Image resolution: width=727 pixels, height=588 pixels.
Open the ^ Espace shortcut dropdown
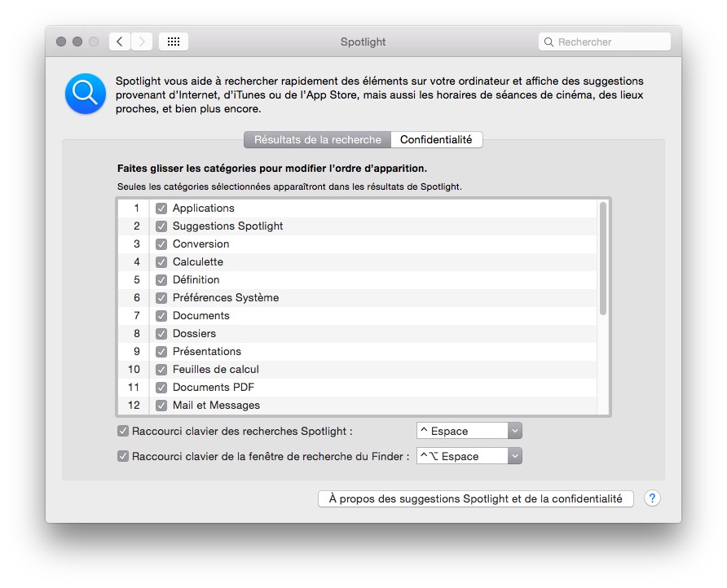(x=469, y=431)
